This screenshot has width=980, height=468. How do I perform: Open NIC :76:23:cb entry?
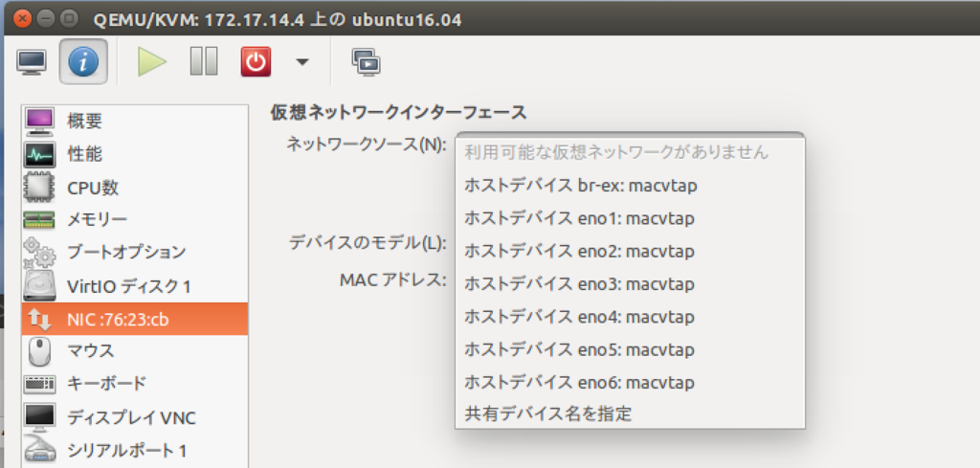click(x=134, y=320)
